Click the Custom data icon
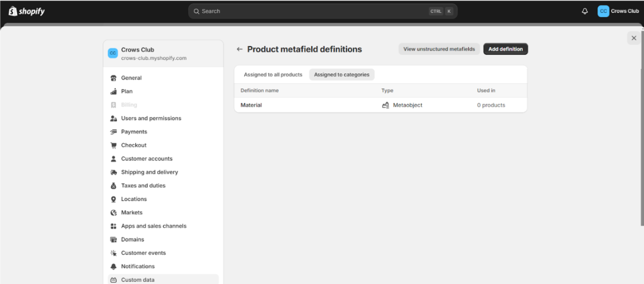The image size is (644, 284). (x=114, y=280)
